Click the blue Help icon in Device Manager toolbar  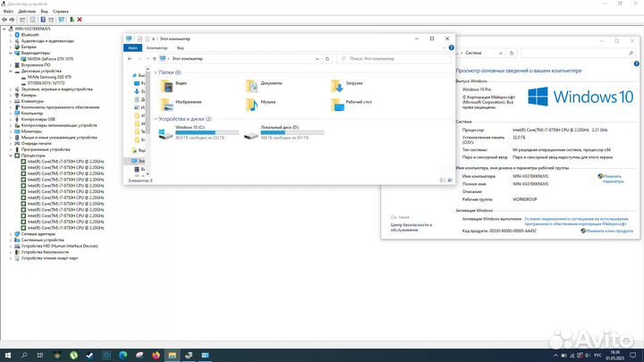[43, 20]
